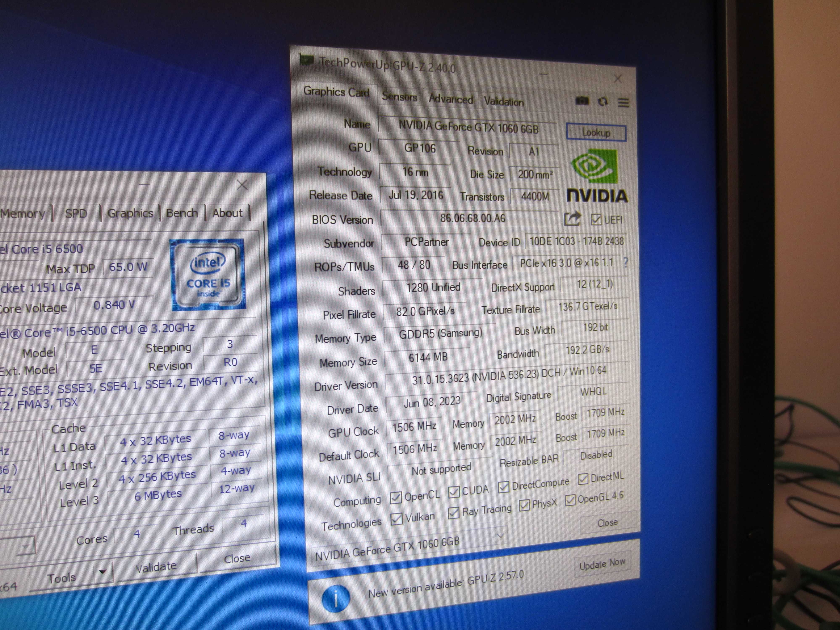Click the NVIDIA logo in GPU-Z
Image resolution: width=840 pixels, height=630 pixels.
(597, 176)
